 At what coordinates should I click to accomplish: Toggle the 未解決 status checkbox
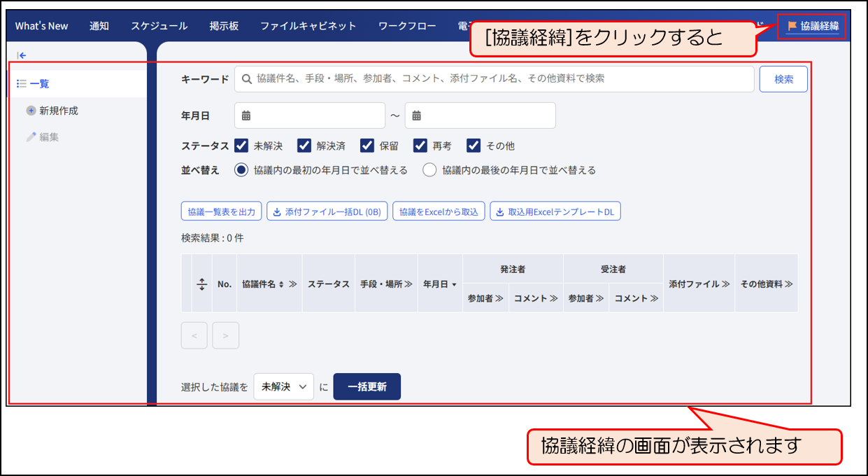click(241, 146)
